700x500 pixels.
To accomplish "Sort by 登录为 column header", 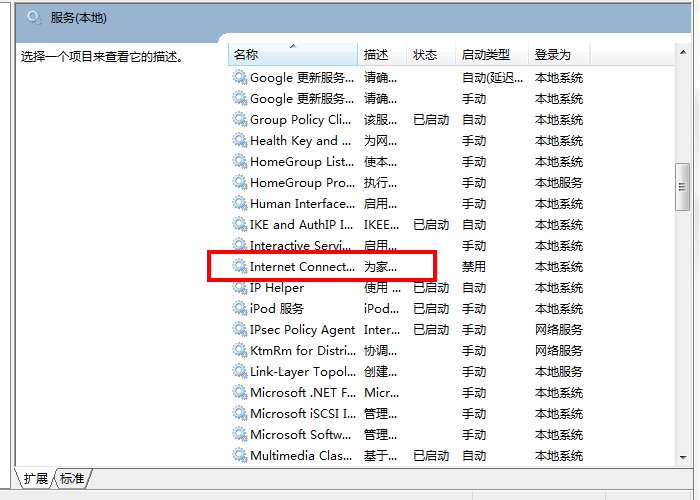I will [559, 54].
